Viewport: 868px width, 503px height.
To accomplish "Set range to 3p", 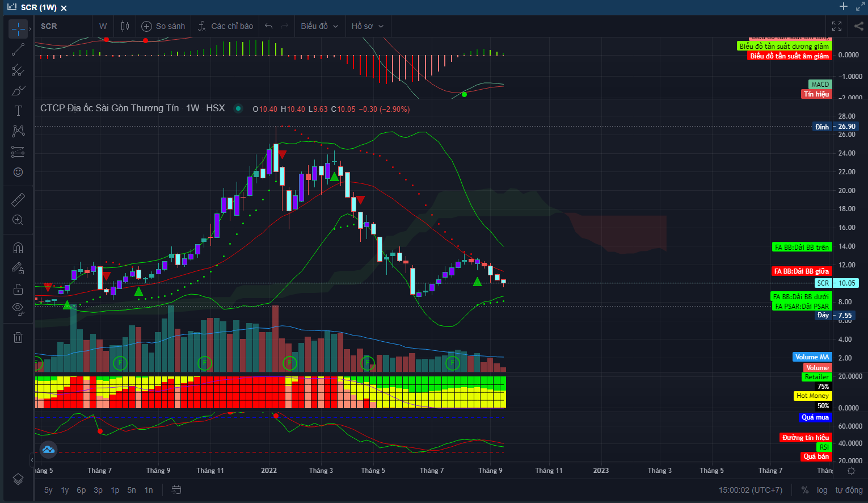I will 98,490.
